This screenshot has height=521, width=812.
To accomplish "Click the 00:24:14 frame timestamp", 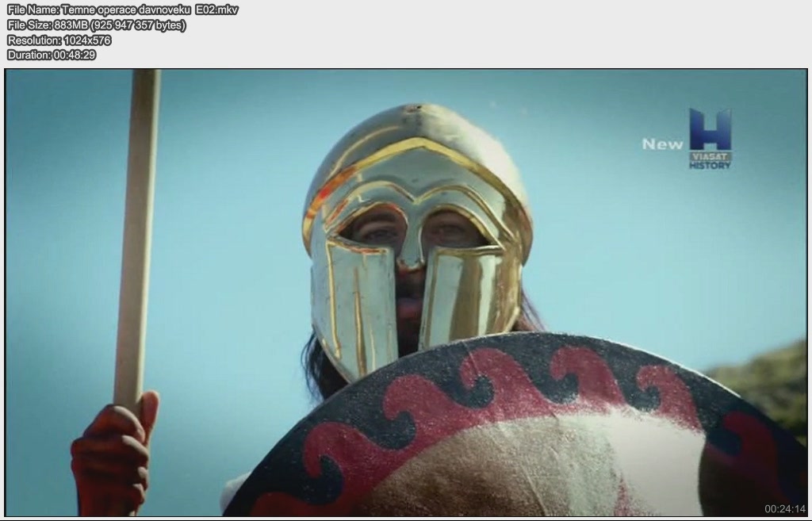I will click(785, 508).
